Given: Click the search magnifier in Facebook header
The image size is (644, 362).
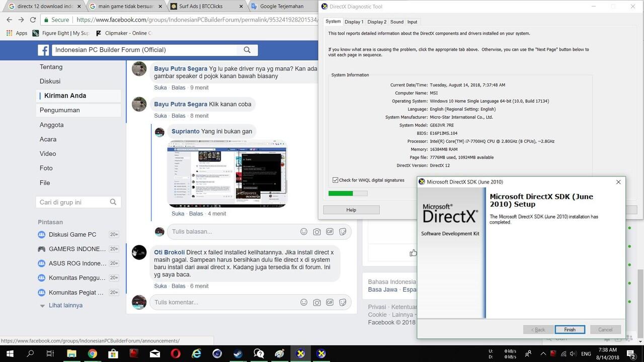Looking at the screenshot, I should click(247, 50).
